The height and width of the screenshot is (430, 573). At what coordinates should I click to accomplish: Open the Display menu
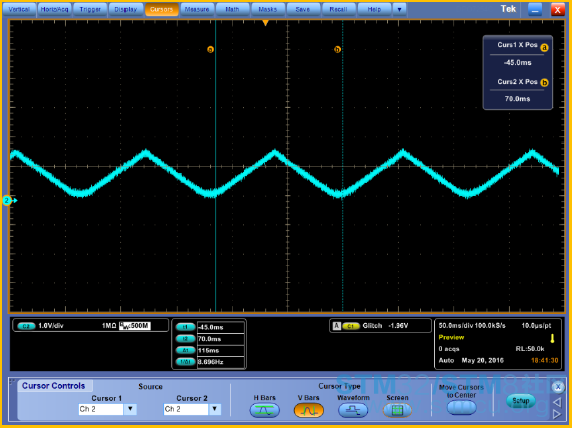pos(125,9)
